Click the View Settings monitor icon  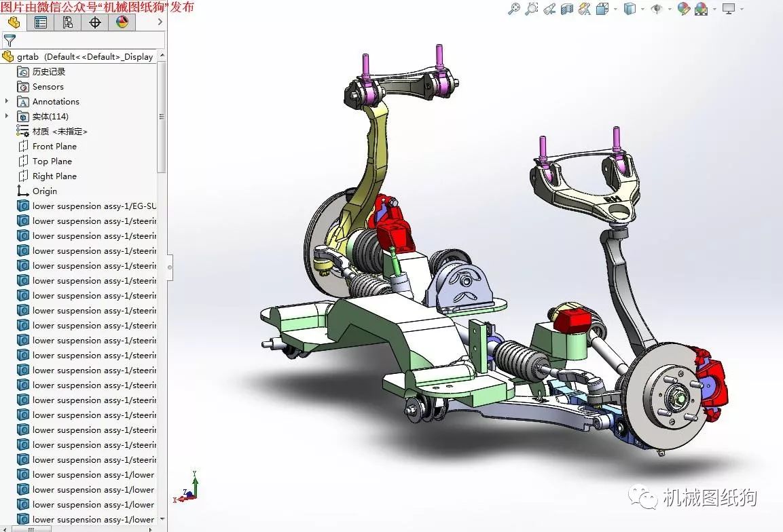tap(729, 9)
